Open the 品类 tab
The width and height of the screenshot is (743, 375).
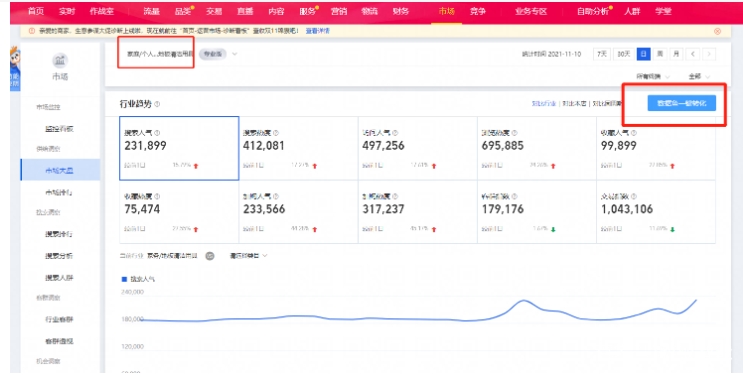(x=182, y=11)
